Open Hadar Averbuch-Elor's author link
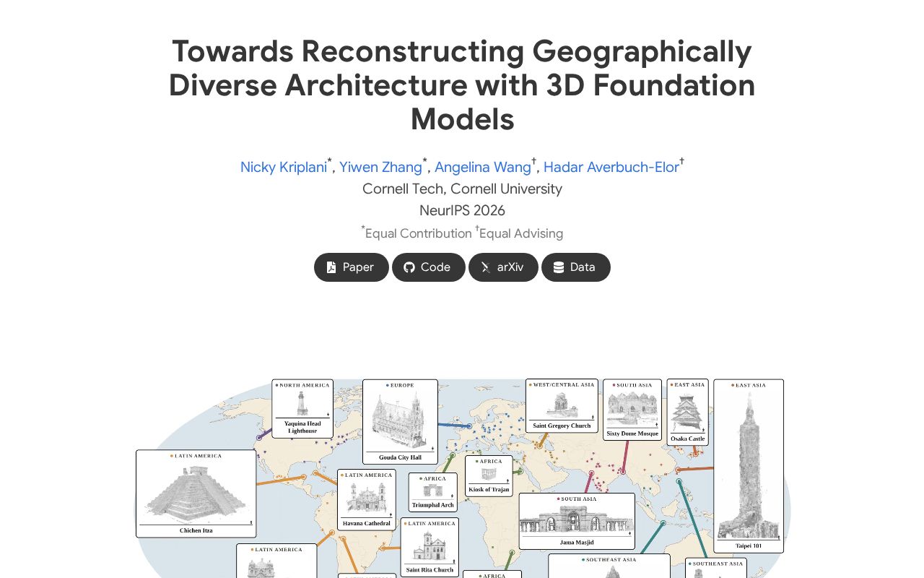Viewport: 924px width, 578px height. point(611,167)
